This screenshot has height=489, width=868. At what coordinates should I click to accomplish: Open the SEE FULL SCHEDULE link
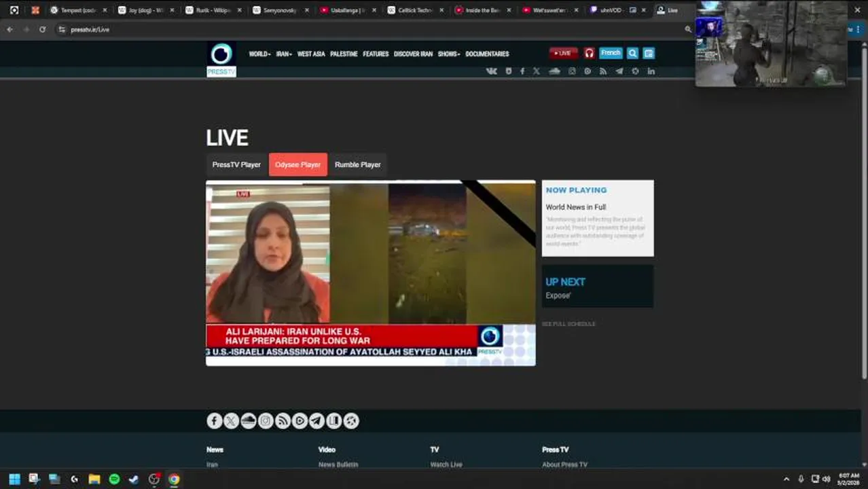tap(568, 324)
